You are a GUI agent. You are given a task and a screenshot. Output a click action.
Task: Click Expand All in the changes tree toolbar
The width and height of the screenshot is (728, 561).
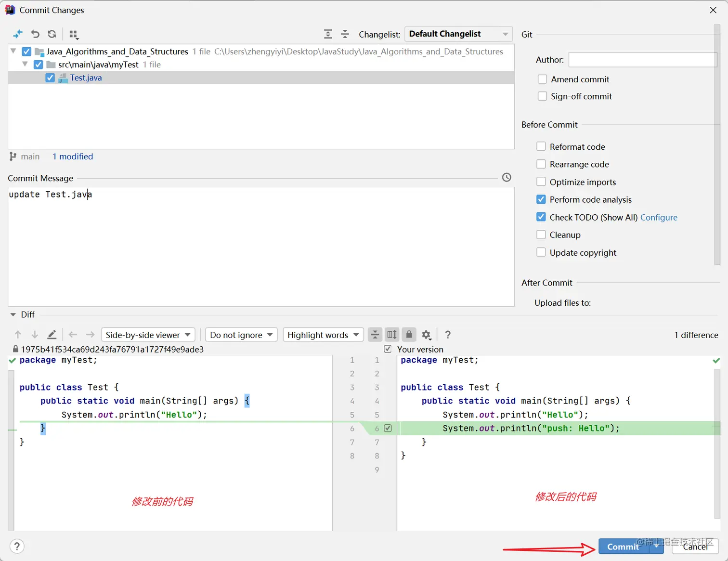328,34
